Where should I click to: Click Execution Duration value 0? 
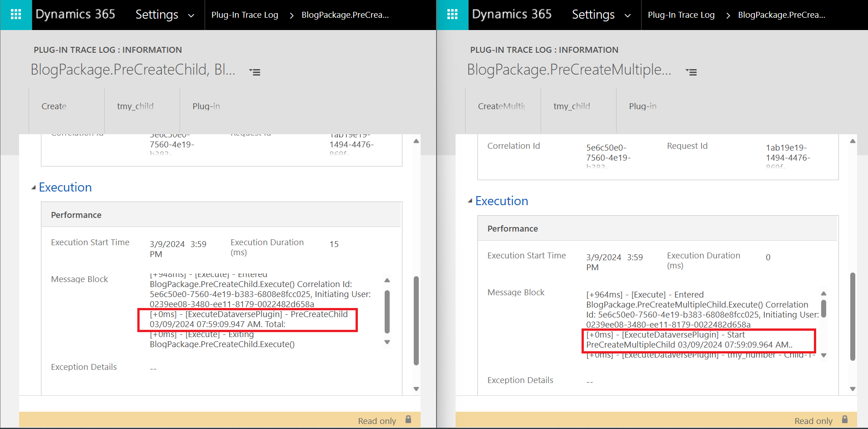768,257
